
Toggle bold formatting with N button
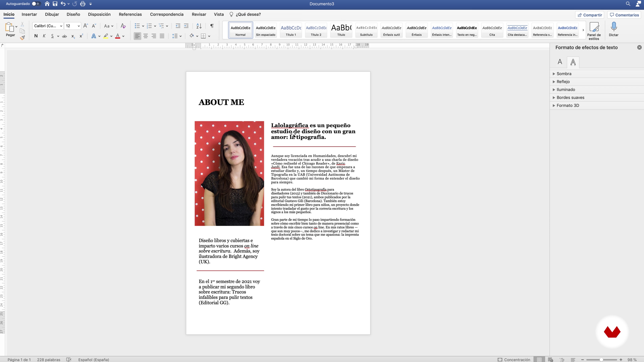coord(36,36)
